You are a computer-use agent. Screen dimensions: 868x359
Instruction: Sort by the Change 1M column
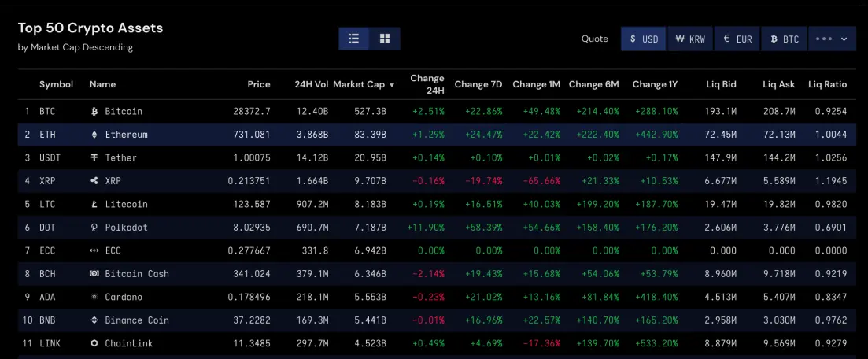536,84
